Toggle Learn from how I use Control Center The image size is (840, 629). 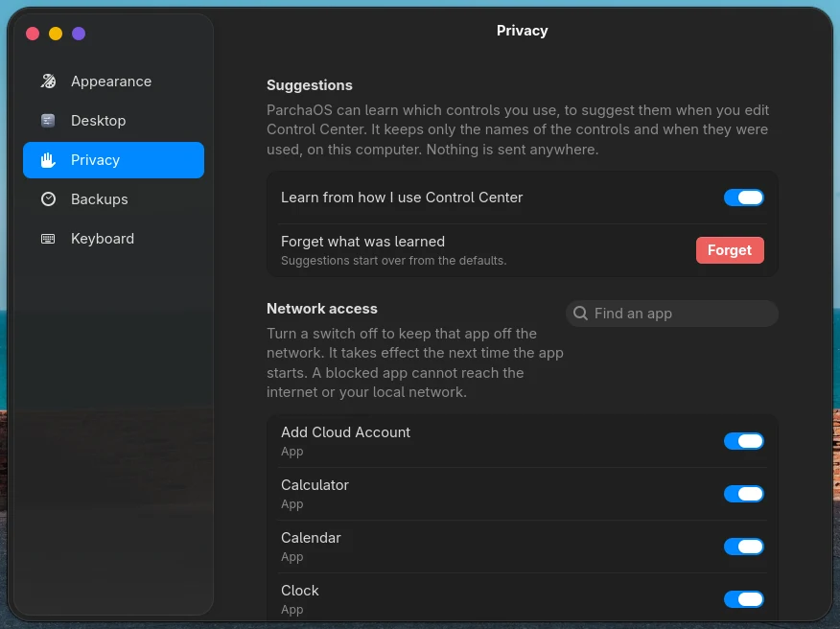pyautogui.click(x=743, y=198)
